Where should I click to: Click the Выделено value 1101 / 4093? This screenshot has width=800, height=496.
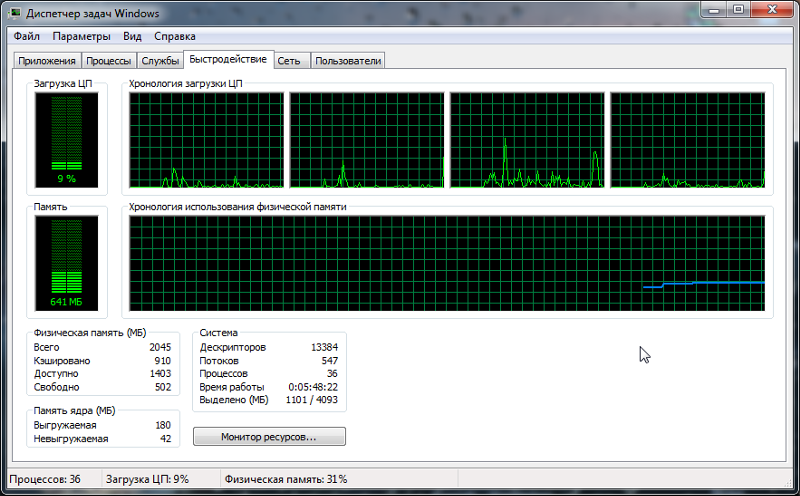(312, 400)
